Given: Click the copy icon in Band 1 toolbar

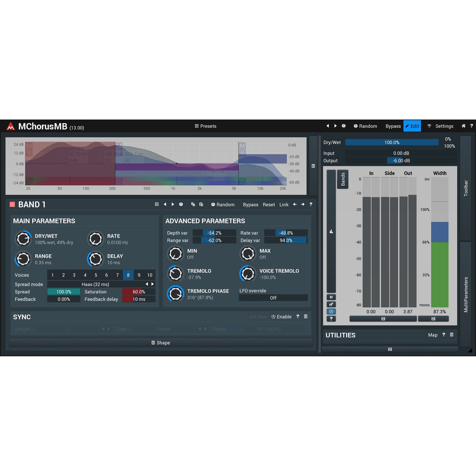Looking at the screenshot, I should coord(193,204).
